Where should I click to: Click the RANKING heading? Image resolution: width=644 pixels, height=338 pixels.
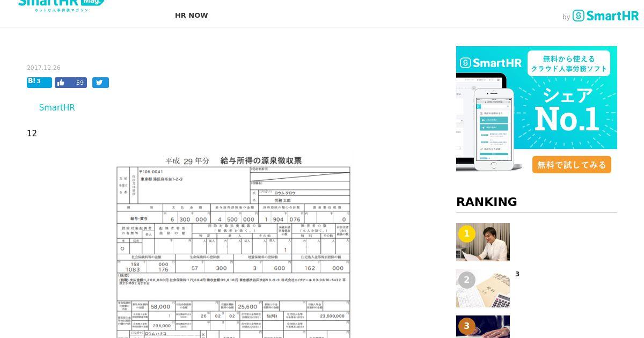[x=487, y=202]
